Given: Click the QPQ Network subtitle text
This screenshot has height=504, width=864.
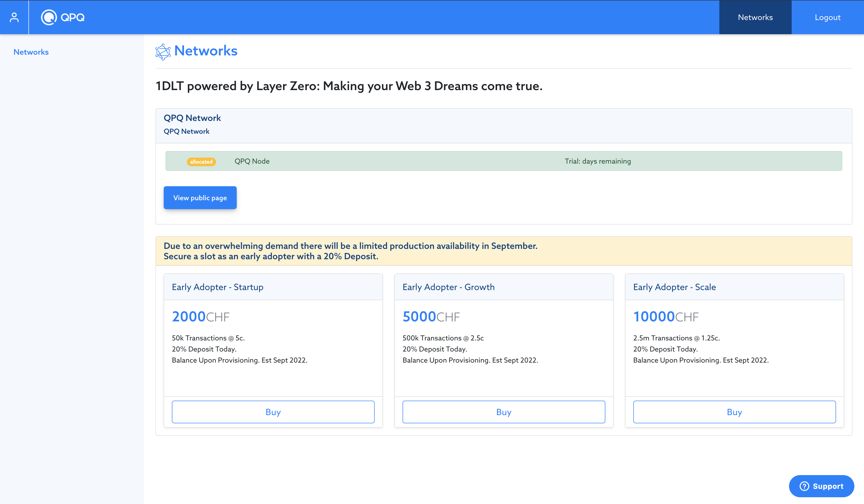Looking at the screenshot, I should (186, 131).
